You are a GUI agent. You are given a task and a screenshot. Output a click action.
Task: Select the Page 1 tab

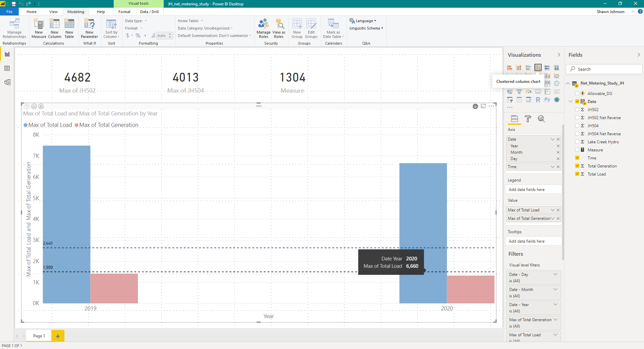[x=39, y=336]
